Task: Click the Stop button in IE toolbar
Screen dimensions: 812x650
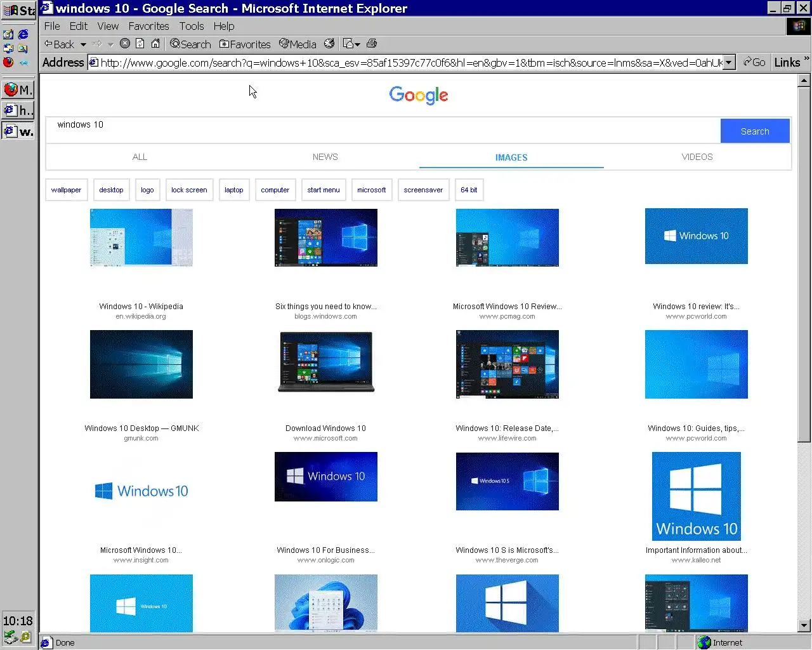Action: [125, 44]
